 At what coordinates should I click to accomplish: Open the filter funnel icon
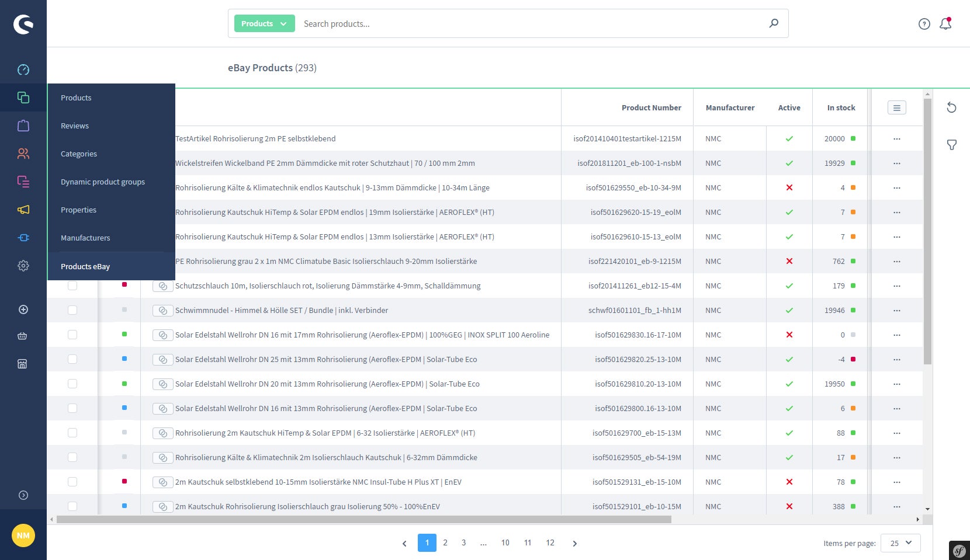point(951,145)
